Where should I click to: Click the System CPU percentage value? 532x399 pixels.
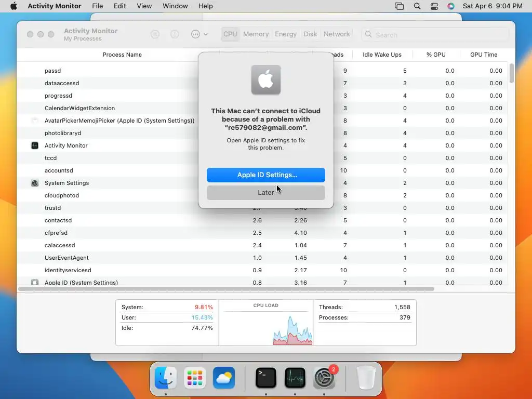pos(204,307)
